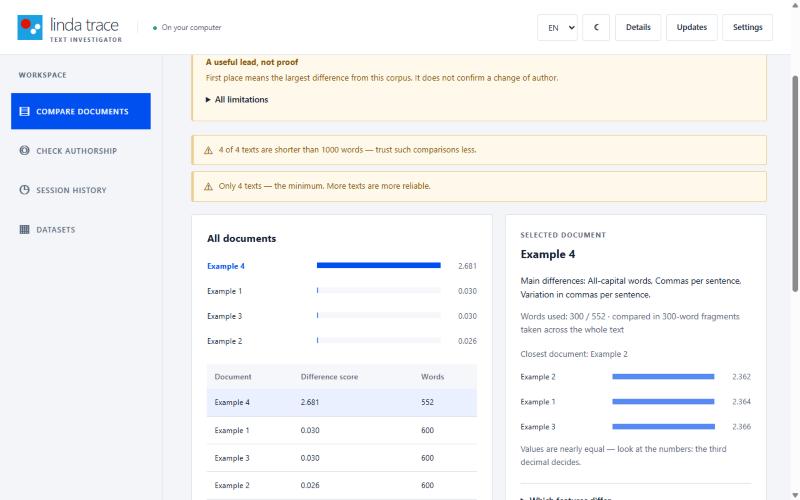Click the Details button
Viewport: 800px width, 500px height.
(638, 28)
